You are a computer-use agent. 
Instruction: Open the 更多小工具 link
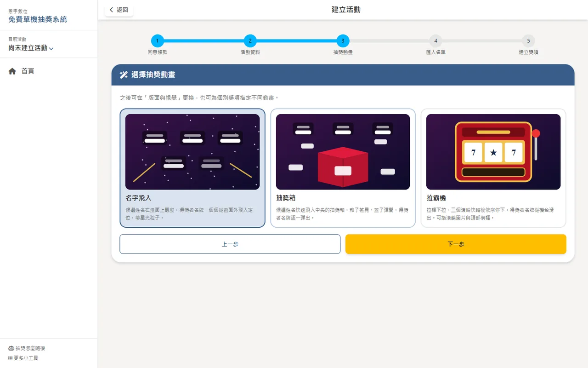23,358
